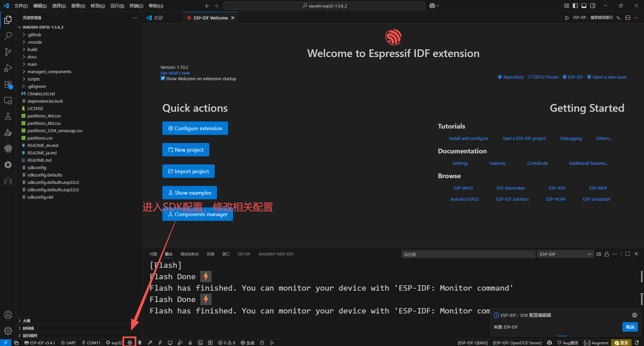Toggle Show Welcome on extension startup
644x346 pixels.
pos(163,78)
